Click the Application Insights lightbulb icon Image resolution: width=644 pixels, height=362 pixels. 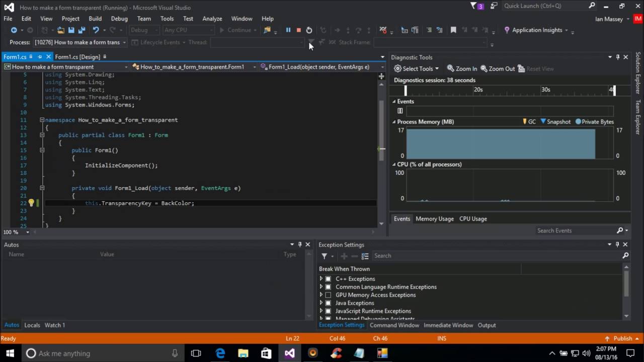(507, 30)
